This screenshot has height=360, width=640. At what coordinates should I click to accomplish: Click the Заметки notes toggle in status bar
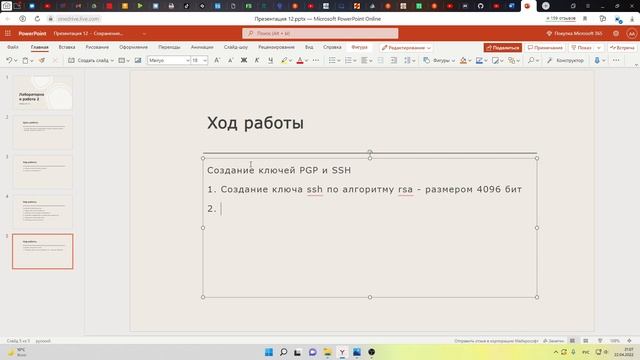554,341
